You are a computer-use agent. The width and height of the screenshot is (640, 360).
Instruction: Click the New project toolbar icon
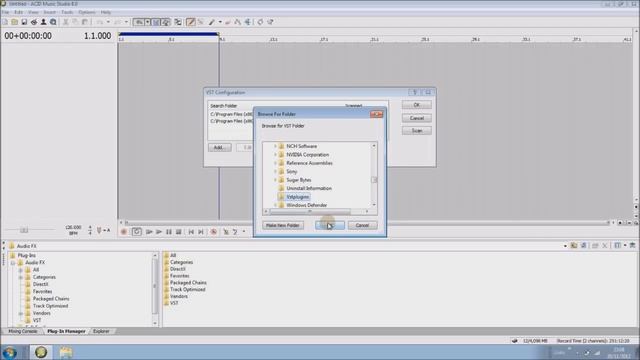(x=5, y=22)
